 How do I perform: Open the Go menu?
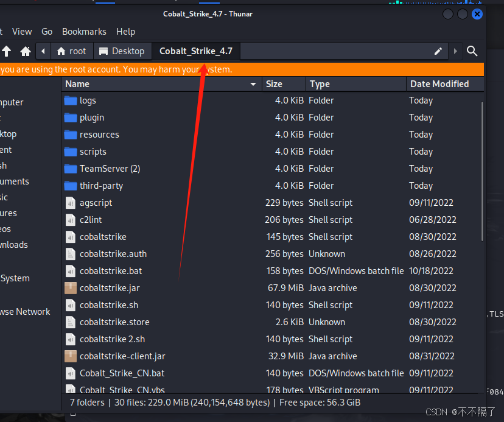pyautogui.click(x=47, y=32)
